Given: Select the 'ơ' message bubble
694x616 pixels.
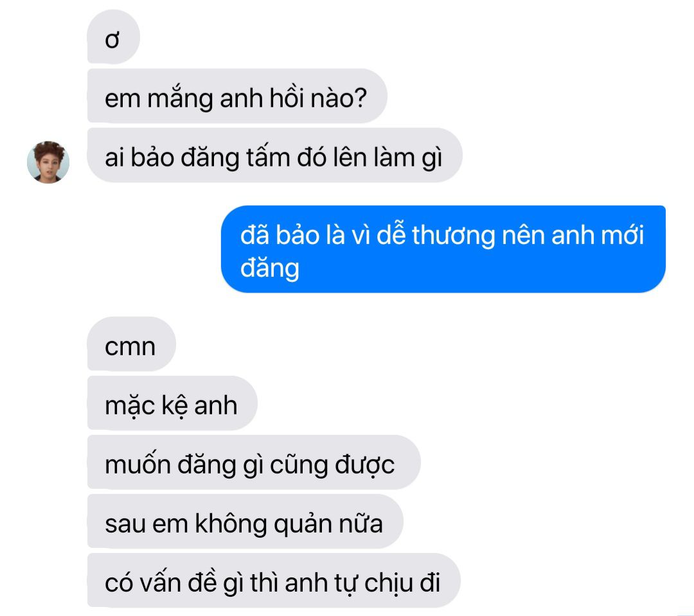Looking at the screenshot, I should pos(114,37).
